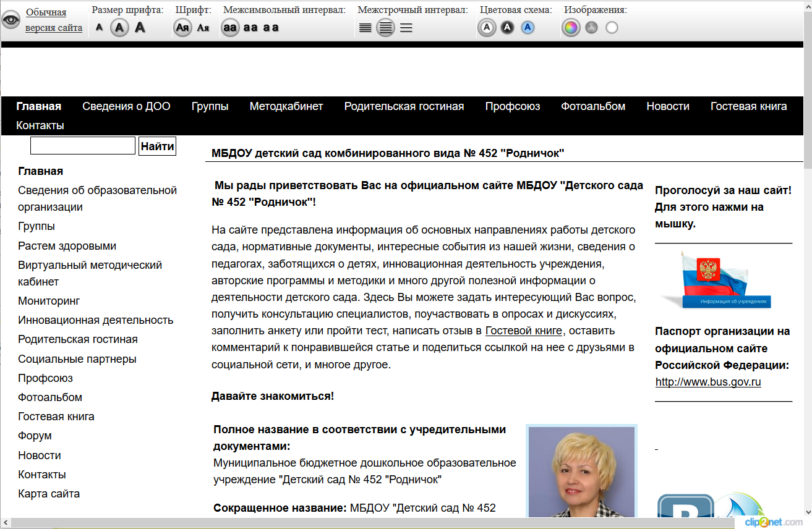Open the bus.gov.ru link
The height and width of the screenshot is (529, 812).
click(x=708, y=382)
